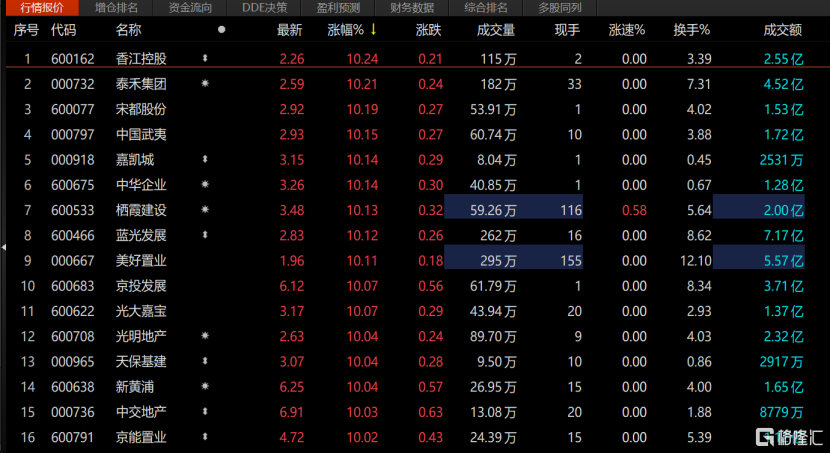This screenshot has height=454, width=830.
Task: Open the DDE决策 tab
Action: pos(264,8)
